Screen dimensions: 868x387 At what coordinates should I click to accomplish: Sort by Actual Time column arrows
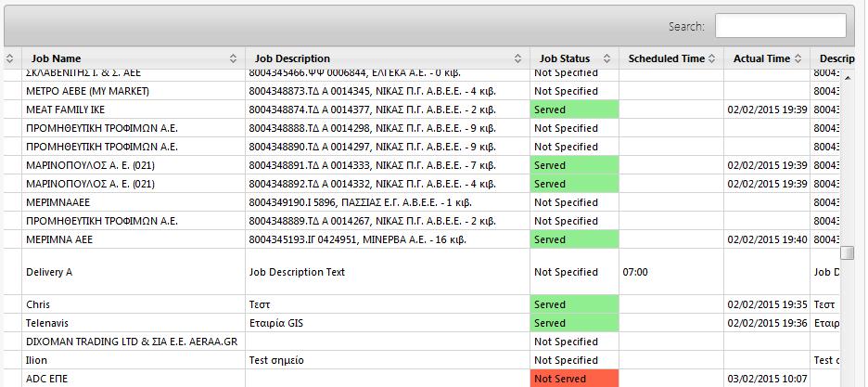coord(798,58)
